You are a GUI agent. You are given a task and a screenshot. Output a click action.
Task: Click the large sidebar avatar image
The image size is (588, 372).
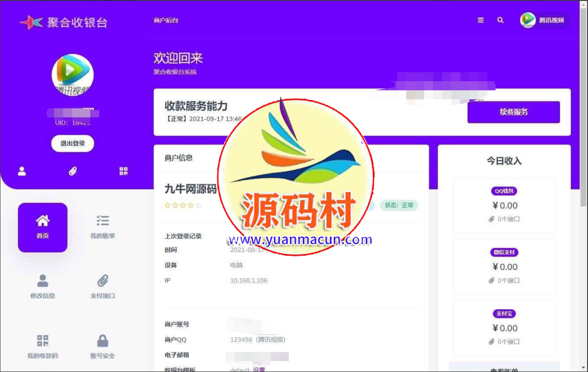(72, 74)
